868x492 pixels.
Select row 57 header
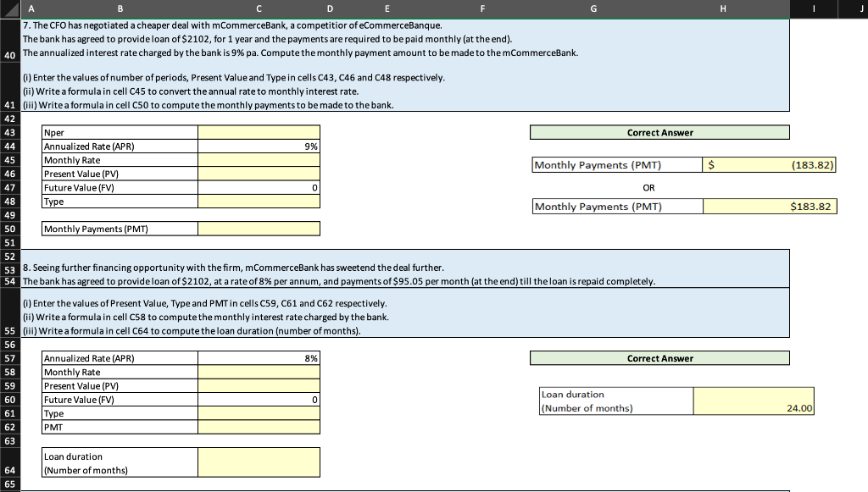click(x=10, y=358)
